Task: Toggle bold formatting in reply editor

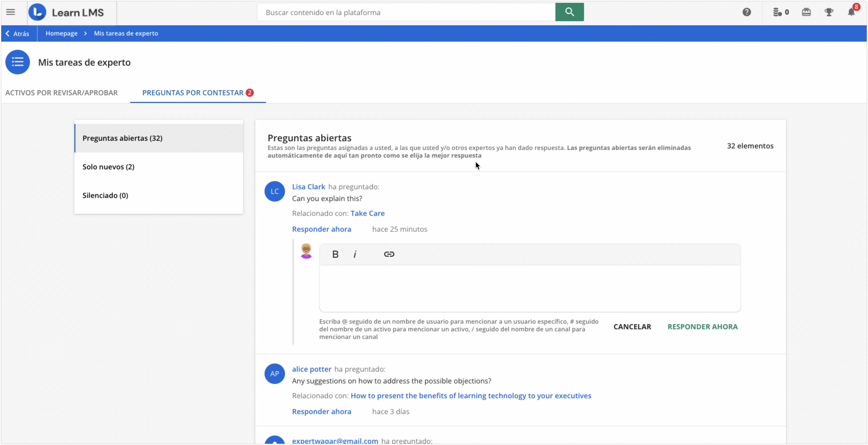Action: tap(335, 254)
